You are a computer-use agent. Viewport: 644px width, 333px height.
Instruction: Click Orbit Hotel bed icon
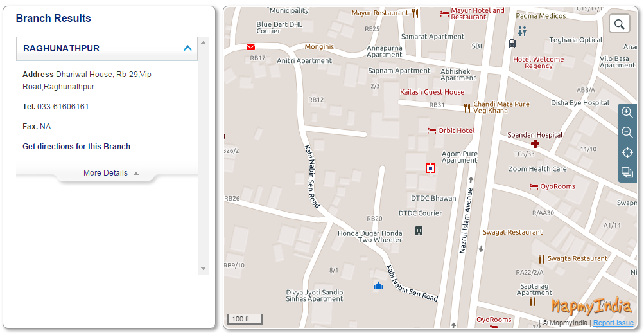point(431,130)
